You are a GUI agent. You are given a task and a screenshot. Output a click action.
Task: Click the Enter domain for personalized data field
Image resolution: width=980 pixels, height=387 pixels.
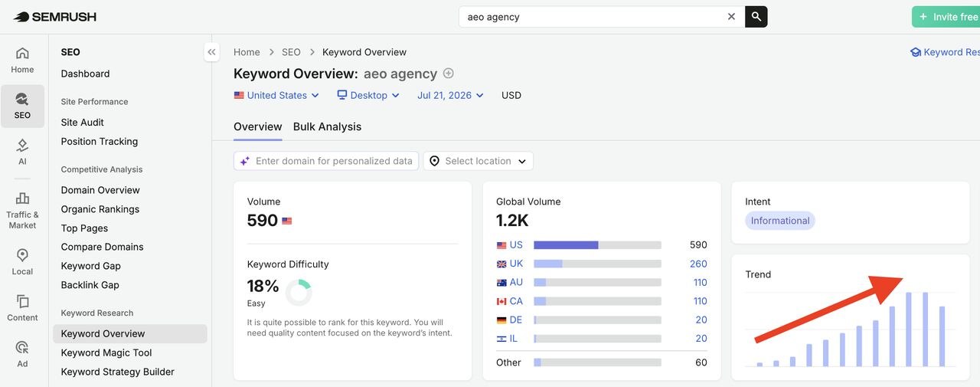point(326,161)
